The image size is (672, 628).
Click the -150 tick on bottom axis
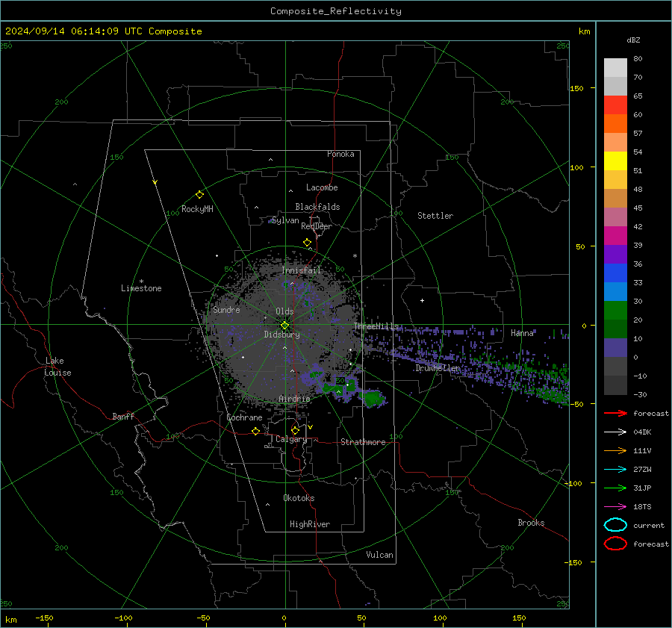click(44, 618)
